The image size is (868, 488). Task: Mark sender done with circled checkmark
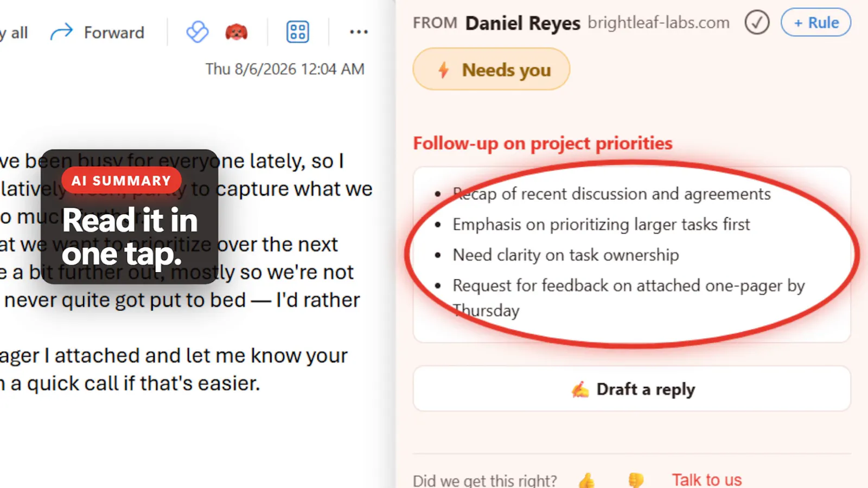[757, 23]
